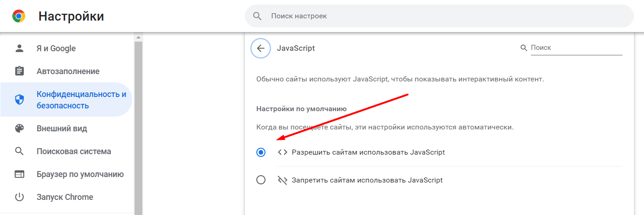644x215 pixels.
Task: Click the palette icon for Внешний вид
Action: pyautogui.click(x=19, y=129)
